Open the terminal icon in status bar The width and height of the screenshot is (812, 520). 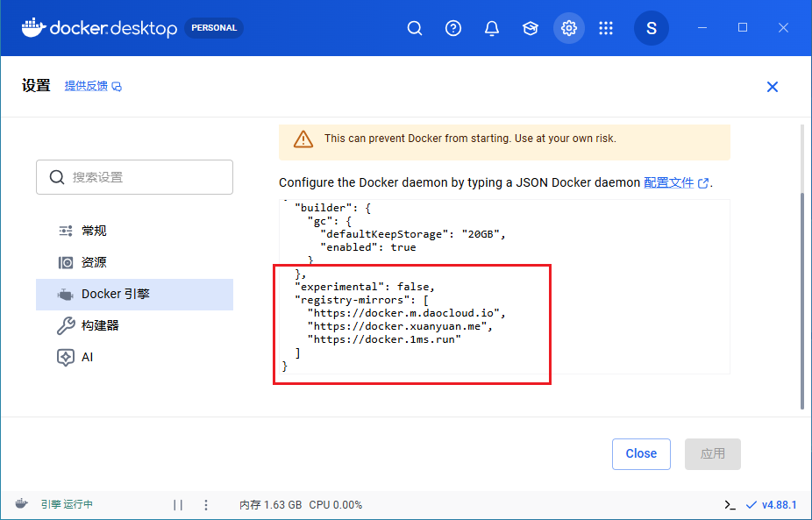click(x=730, y=504)
